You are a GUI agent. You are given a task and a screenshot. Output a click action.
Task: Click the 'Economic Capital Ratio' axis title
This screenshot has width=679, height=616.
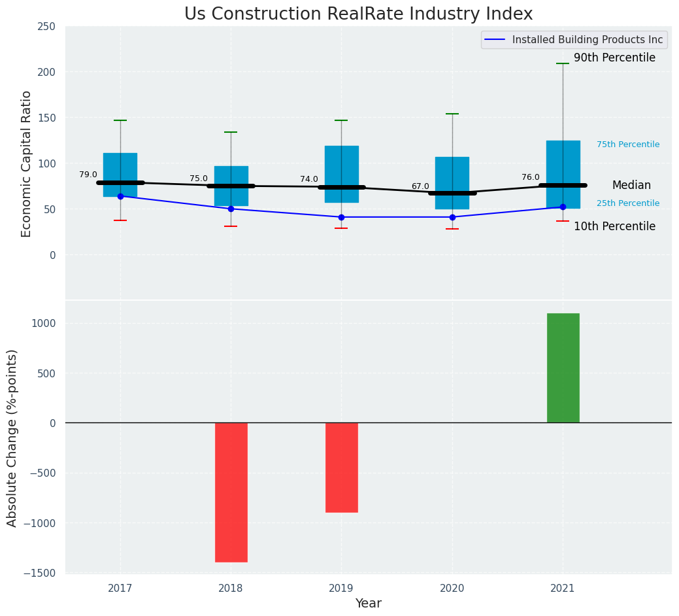coord(27,163)
